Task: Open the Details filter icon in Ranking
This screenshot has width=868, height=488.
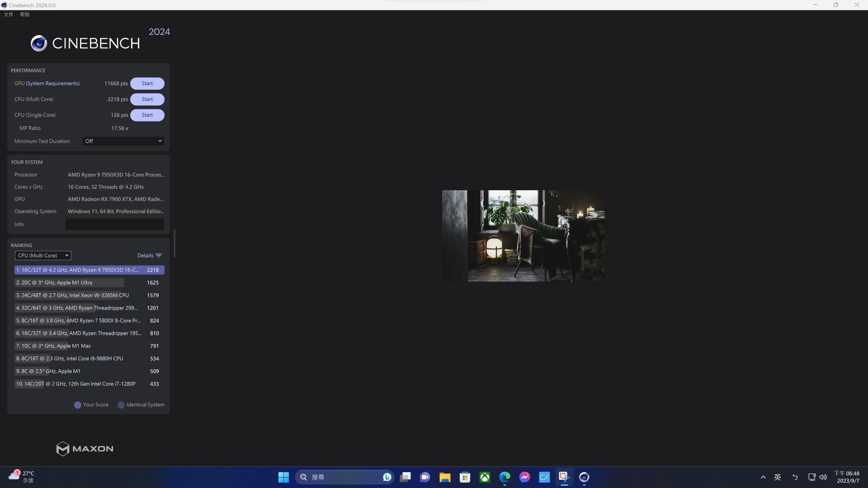Action: 159,255
